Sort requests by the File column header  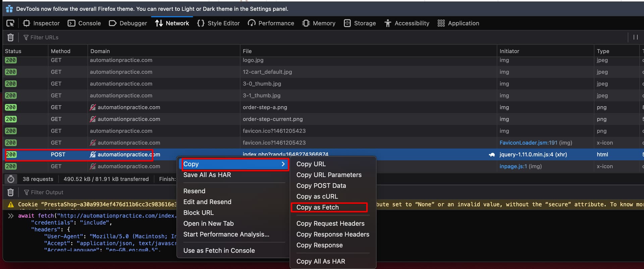[368, 51]
